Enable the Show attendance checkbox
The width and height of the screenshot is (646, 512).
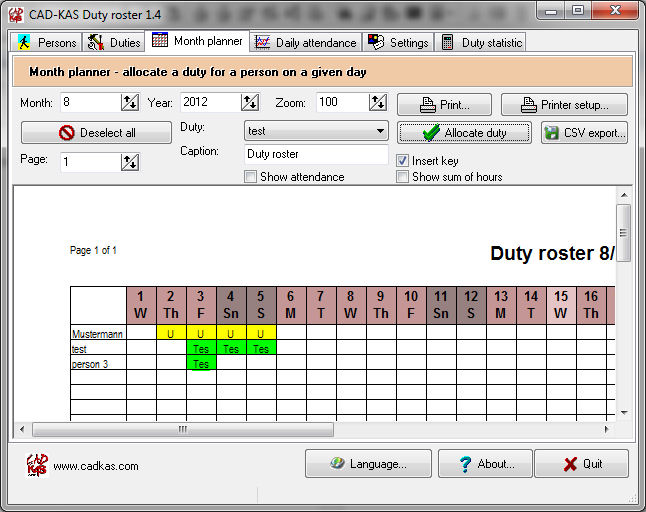251,177
